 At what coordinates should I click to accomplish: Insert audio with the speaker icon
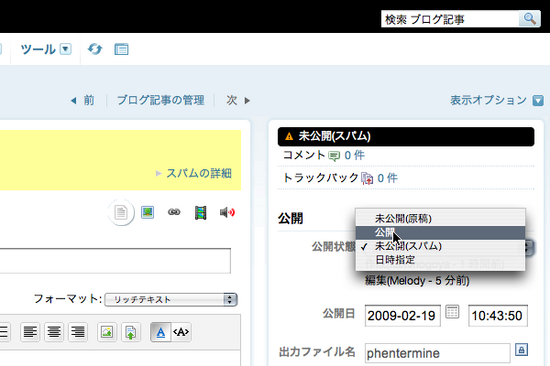tap(227, 212)
